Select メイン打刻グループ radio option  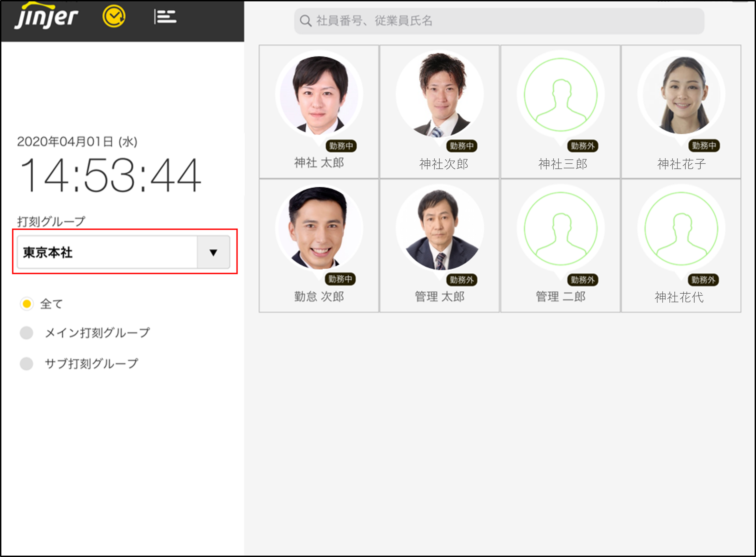click(27, 333)
